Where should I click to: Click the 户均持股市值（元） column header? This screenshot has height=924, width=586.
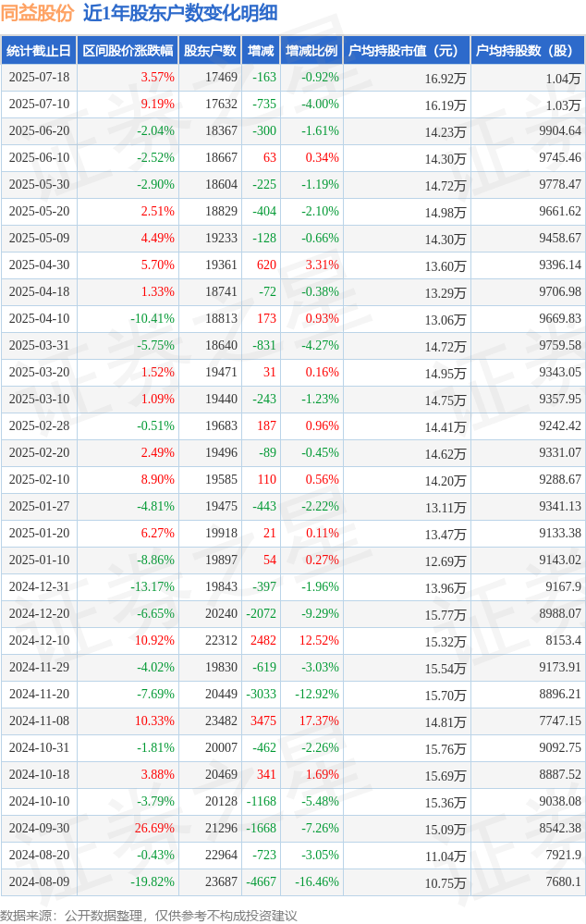(x=407, y=51)
